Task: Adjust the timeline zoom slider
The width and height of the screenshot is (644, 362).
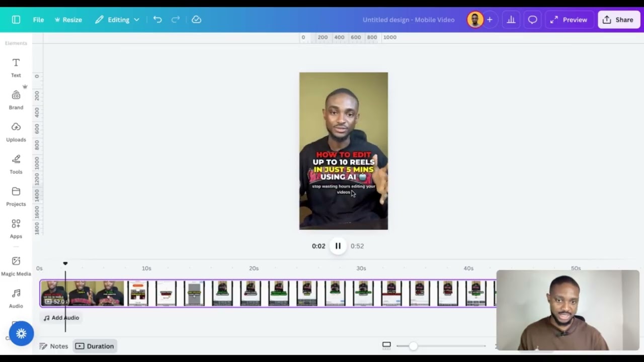Action: 413,346
